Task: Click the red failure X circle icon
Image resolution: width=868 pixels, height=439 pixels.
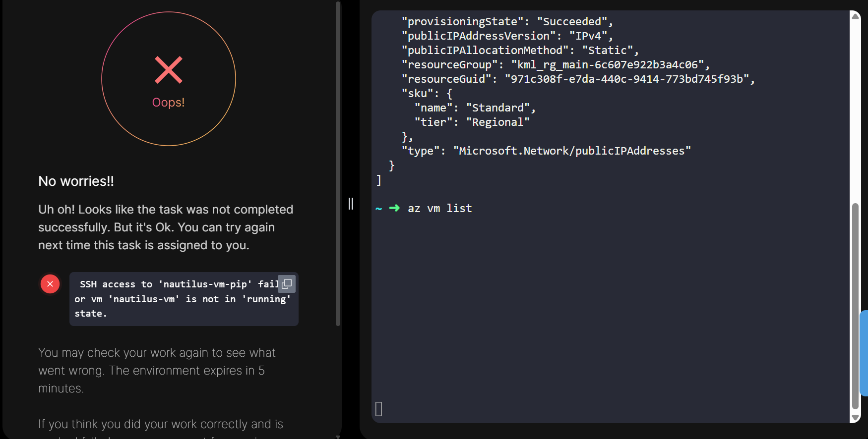Action: 50,284
